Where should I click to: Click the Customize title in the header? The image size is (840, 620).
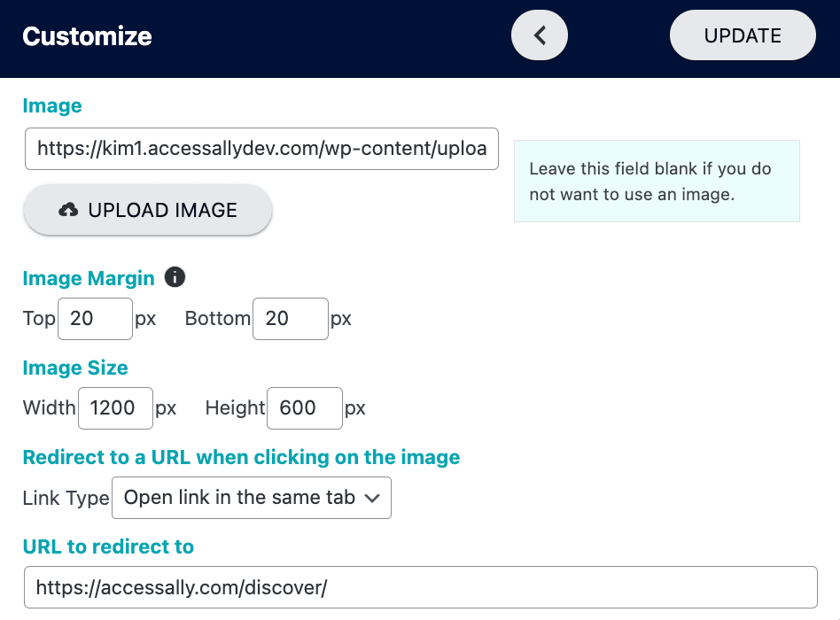[86, 37]
